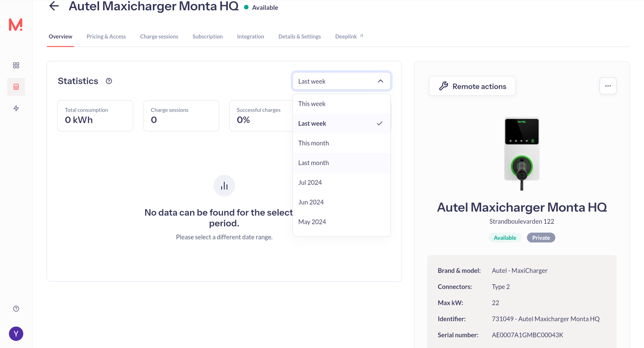Image resolution: width=644 pixels, height=348 pixels.
Task: Select Last week option in list
Action: tap(342, 123)
